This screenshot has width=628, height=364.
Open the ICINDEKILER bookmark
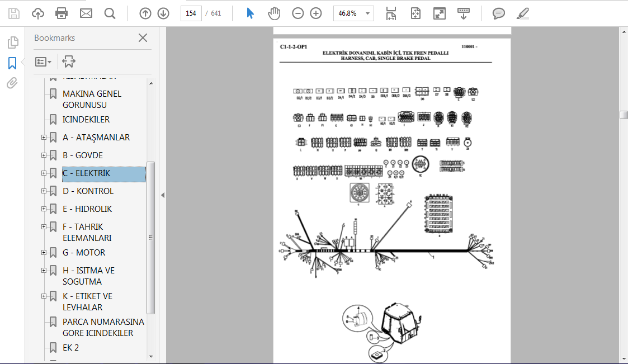pyautogui.click(x=86, y=119)
